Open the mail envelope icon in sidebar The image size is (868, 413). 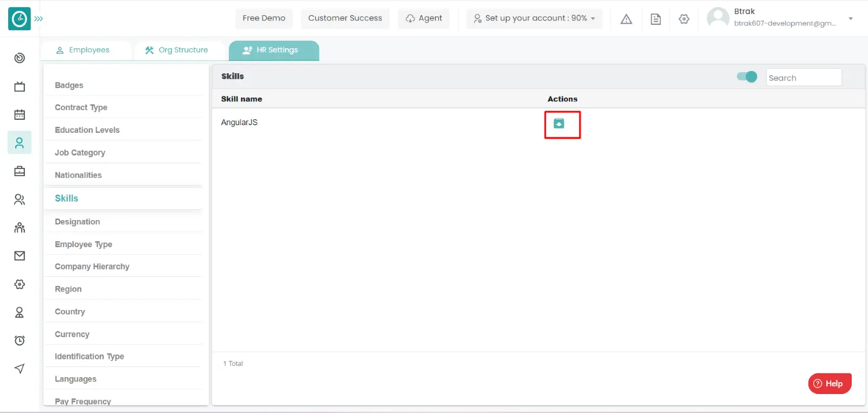[20, 256]
